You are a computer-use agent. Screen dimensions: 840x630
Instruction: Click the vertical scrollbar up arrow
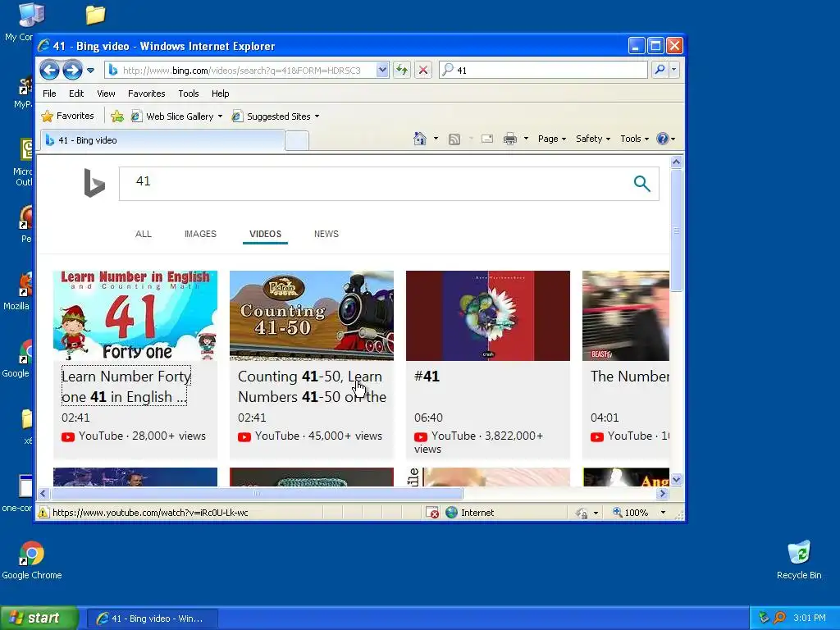click(x=676, y=162)
